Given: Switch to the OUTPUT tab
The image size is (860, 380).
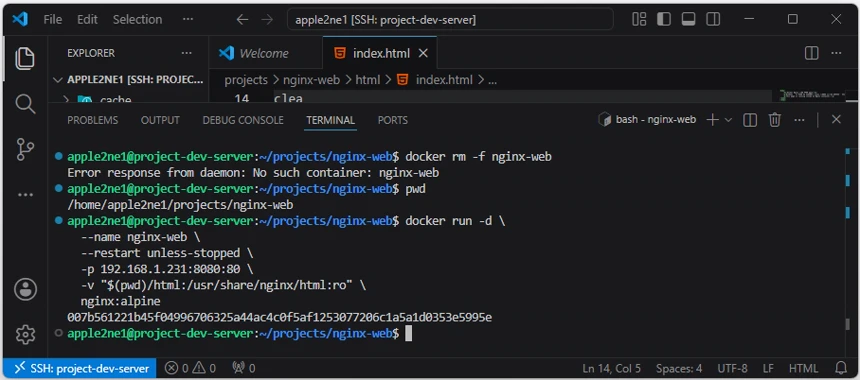Looking at the screenshot, I should pyautogui.click(x=160, y=120).
